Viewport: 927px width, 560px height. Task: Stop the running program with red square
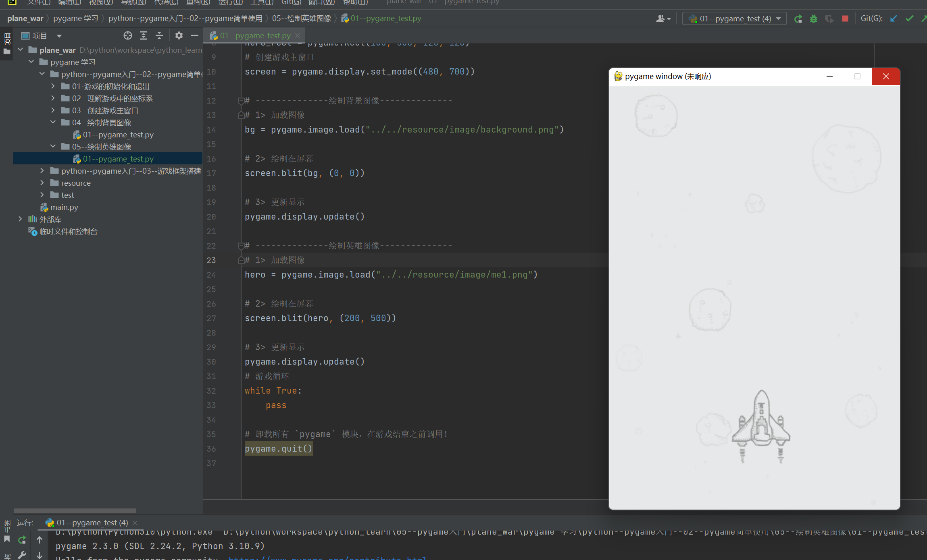845,19
